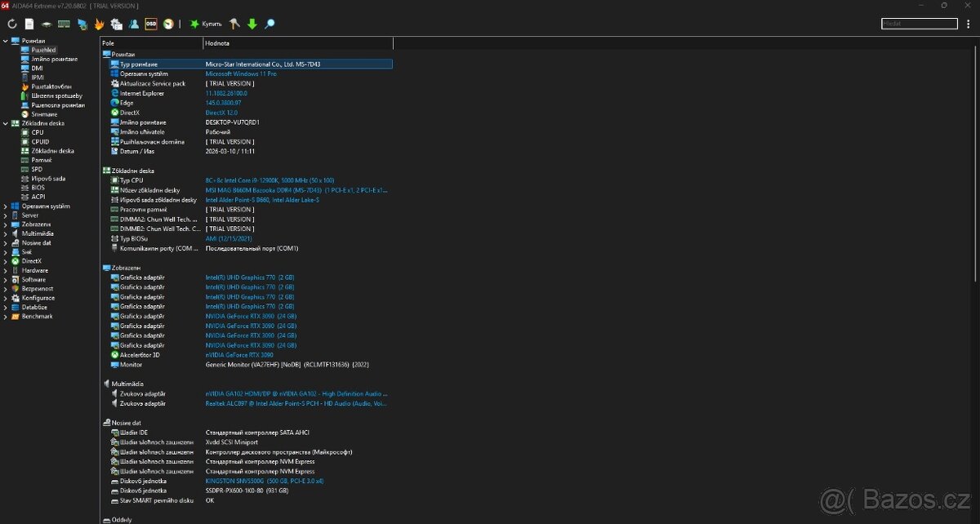Expand the Server tree node
Image resolution: width=980 pixels, height=524 pixels.
click(x=5, y=215)
